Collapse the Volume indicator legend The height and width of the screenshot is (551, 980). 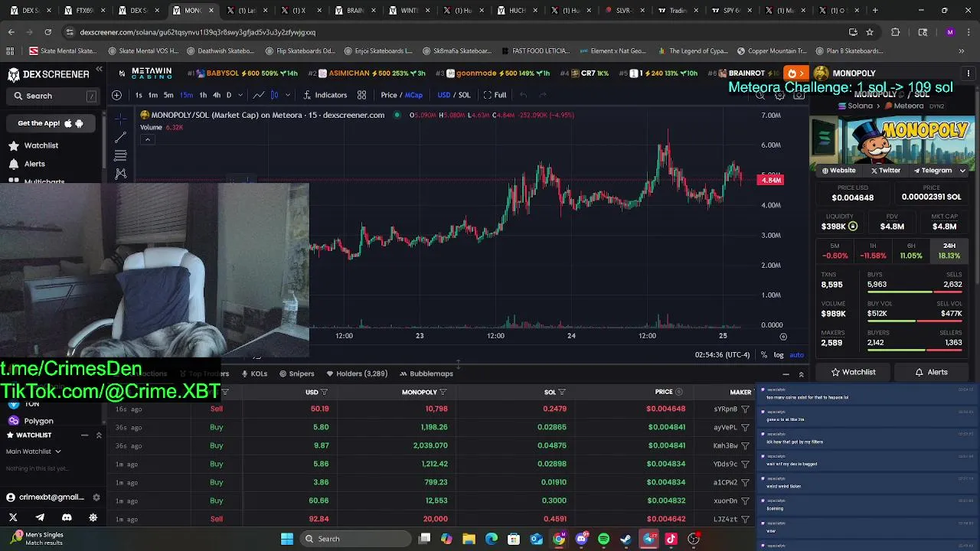click(x=147, y=139)
